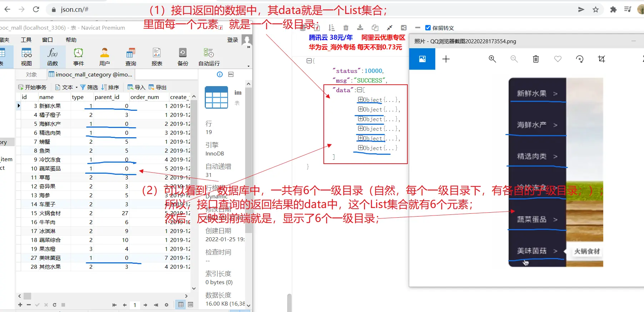Click the 导出 export button

click(158, 87)
